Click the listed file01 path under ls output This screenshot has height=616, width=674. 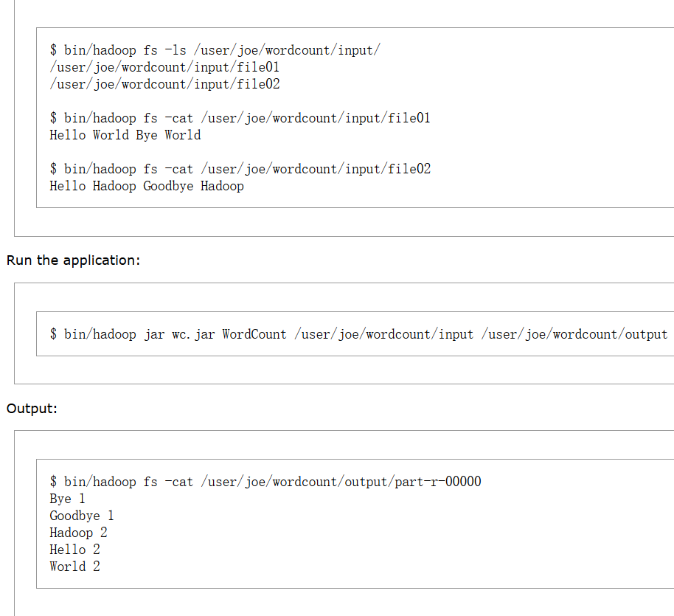pyautogui.click(x=164, y=67)
